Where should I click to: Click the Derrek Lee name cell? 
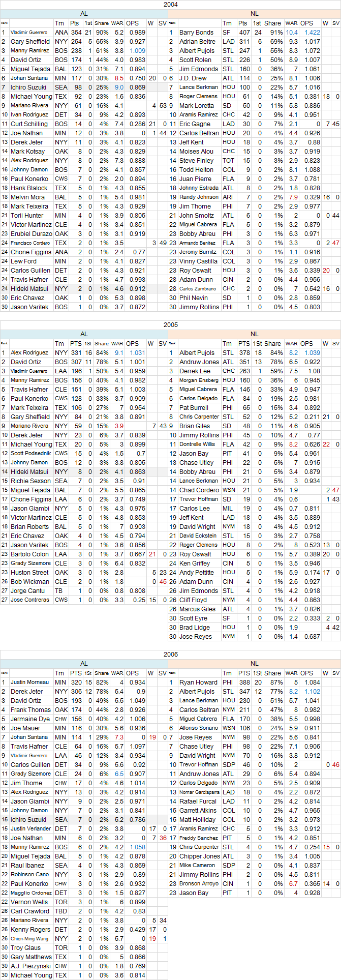[199, 371]
